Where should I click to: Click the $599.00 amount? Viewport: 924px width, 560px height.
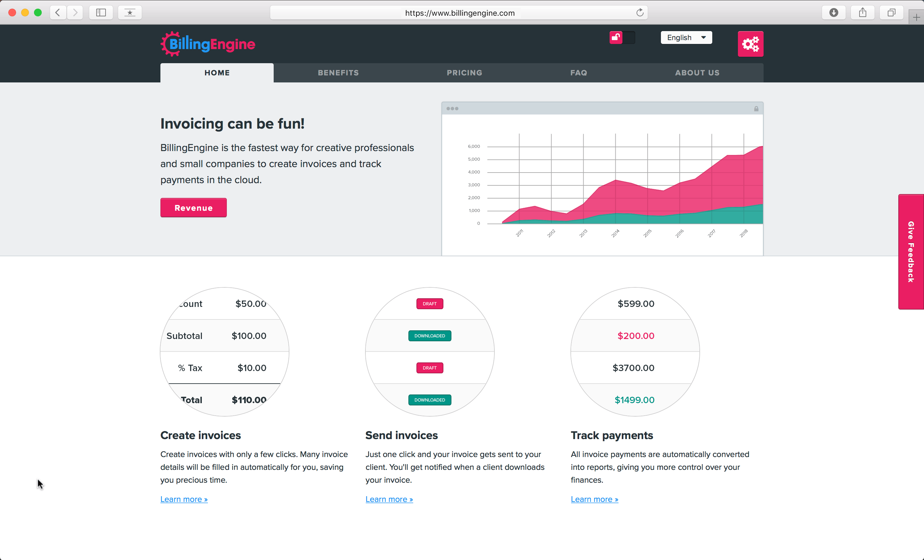(x=636, y=304)
